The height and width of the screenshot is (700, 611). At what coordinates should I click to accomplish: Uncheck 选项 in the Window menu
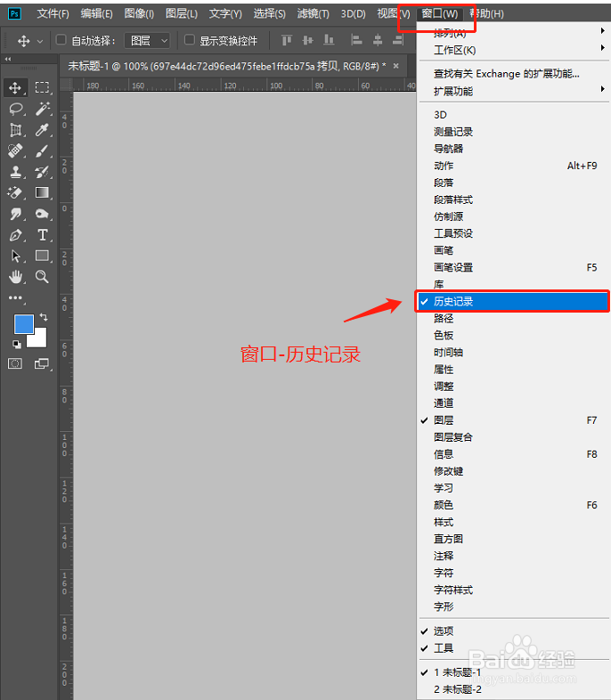[512, 631]
